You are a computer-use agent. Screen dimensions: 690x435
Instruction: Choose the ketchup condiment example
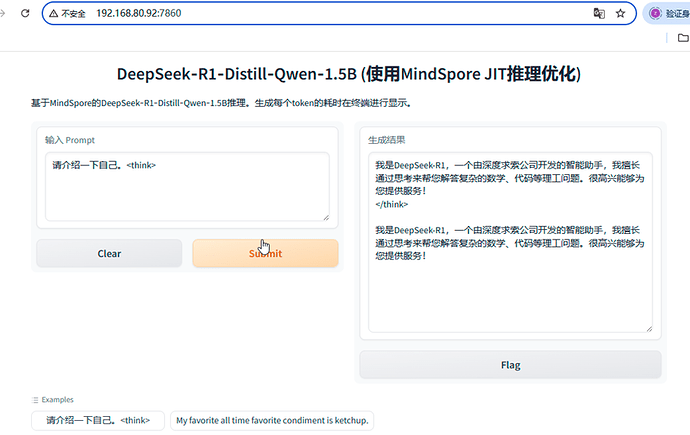click(x=272, y=420)
